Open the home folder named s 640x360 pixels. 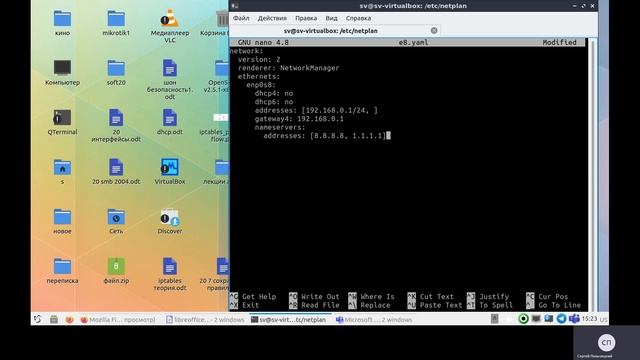coord(62,167)
